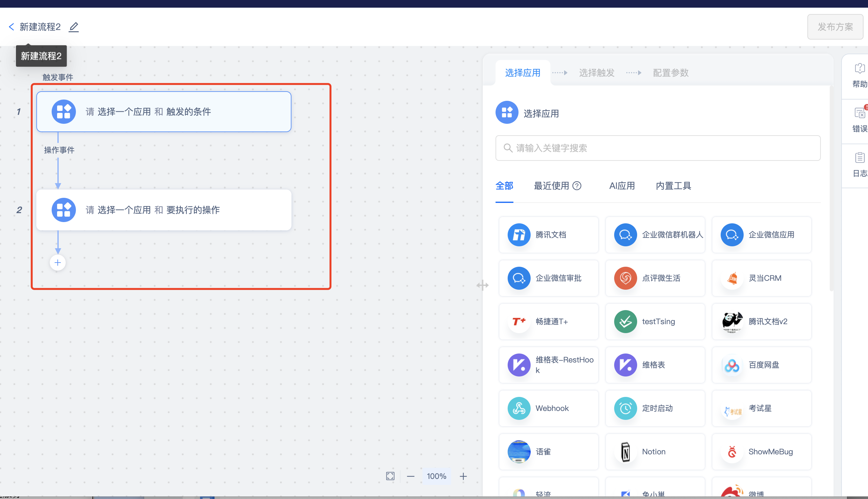This screenshot has height=499, width=868.
Task: Select the 最近使用 category tab
Action: (551, 186)
